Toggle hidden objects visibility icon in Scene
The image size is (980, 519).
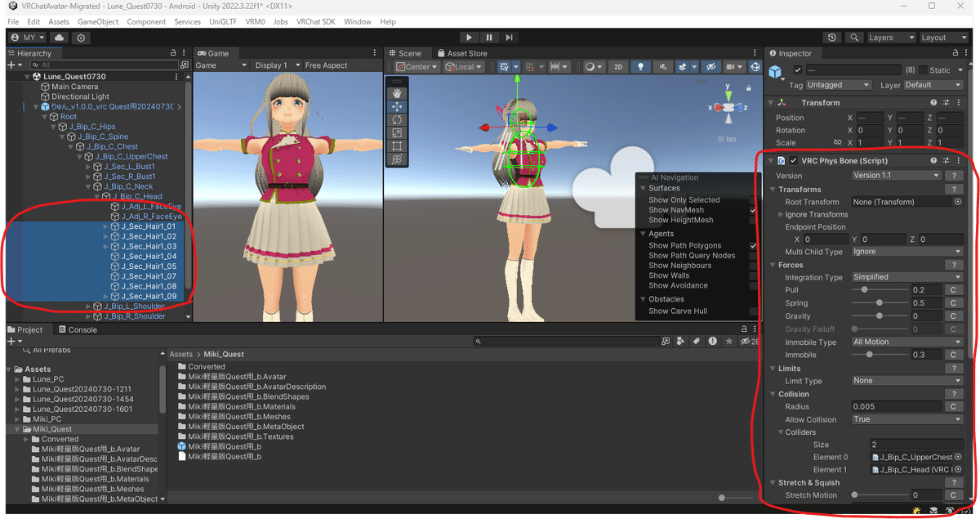click(x=711, y=67)
